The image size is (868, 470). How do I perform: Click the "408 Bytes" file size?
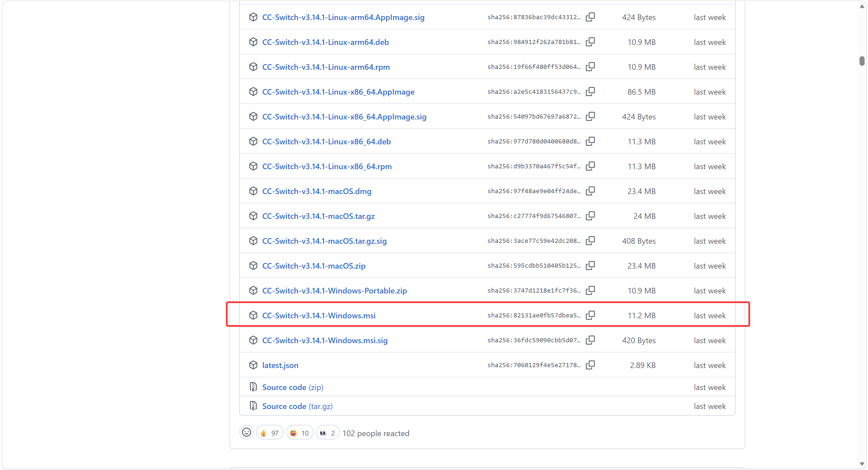(x=639, y=241)
